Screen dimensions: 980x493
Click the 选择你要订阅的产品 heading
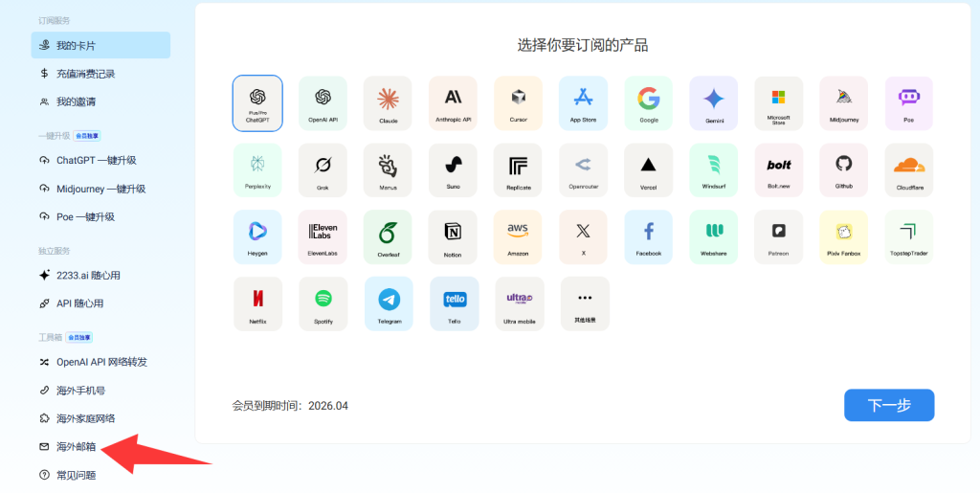[583, 45]
